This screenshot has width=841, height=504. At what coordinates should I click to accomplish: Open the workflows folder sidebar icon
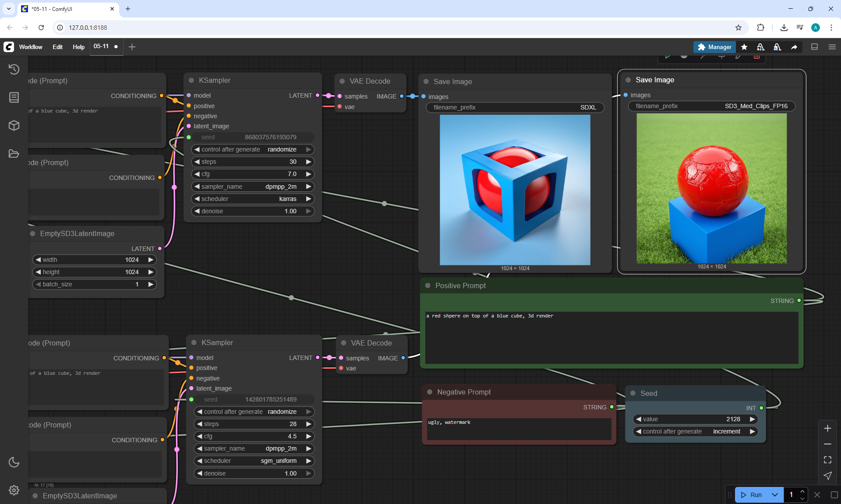[x=14, y=154]
